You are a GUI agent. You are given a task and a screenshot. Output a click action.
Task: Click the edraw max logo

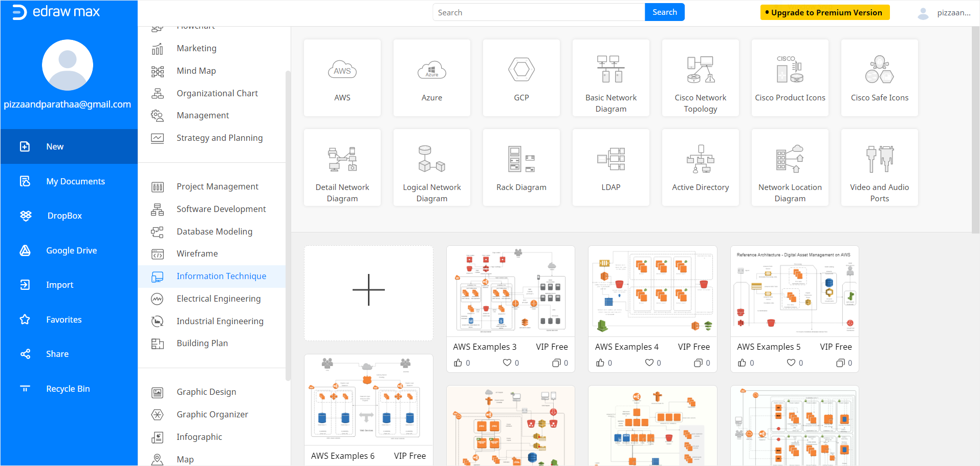56,12
